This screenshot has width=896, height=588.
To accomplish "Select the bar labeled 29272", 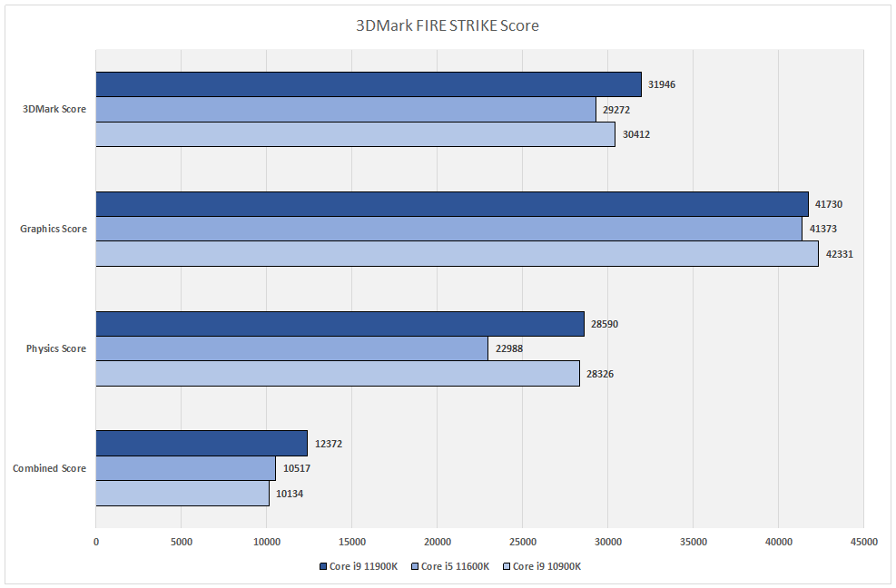I will click(346, 109).
